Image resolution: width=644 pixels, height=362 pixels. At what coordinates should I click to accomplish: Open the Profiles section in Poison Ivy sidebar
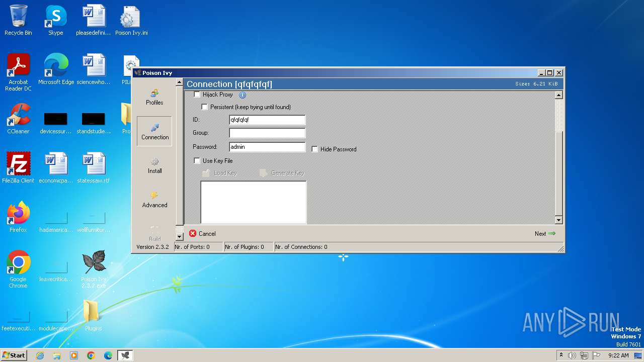[x=154, y=97]
